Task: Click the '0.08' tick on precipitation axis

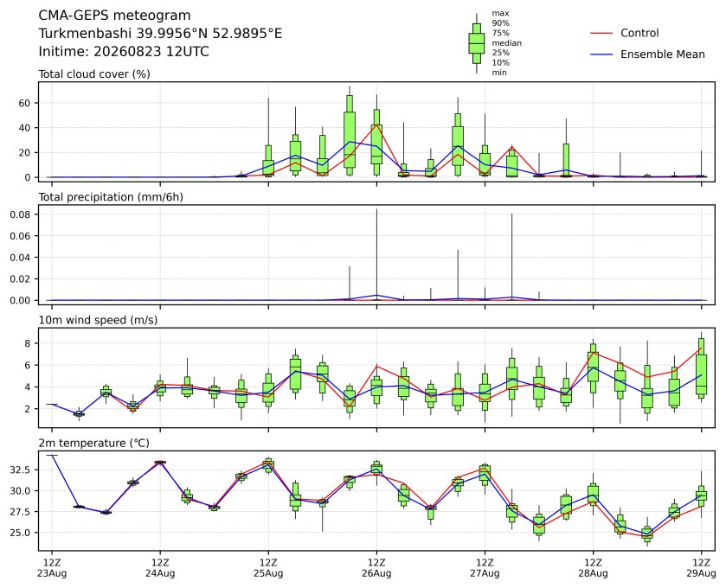Action: 20,214
